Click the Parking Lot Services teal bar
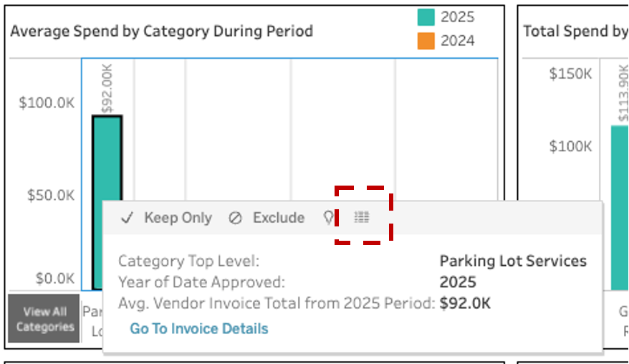The width and height of the screenshot is (629, 364). pos(107,158)
